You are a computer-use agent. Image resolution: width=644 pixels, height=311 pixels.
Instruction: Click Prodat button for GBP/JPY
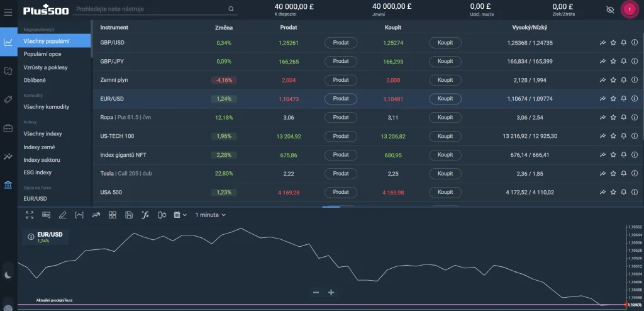coord(341,61)
